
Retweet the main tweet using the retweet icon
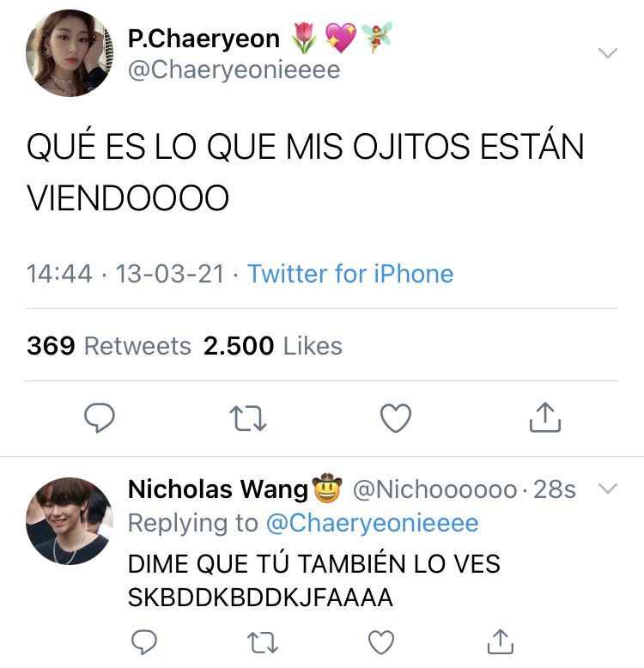click(x=248, y=418)
